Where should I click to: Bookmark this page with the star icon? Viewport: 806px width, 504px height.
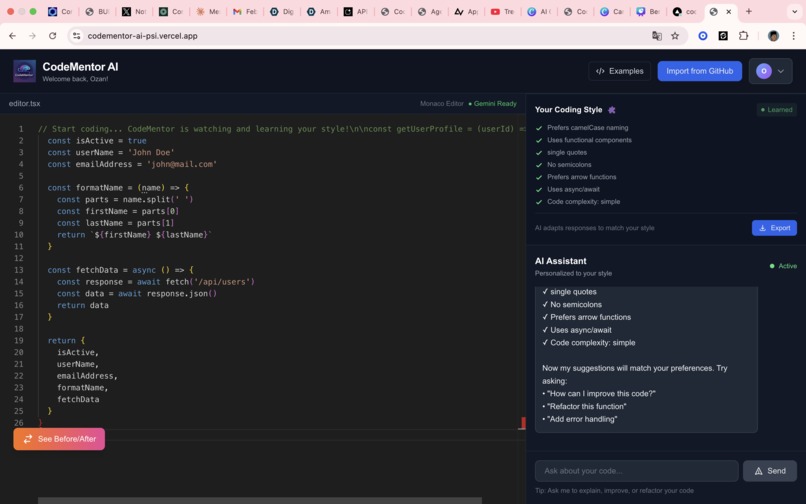click(675, 36)
